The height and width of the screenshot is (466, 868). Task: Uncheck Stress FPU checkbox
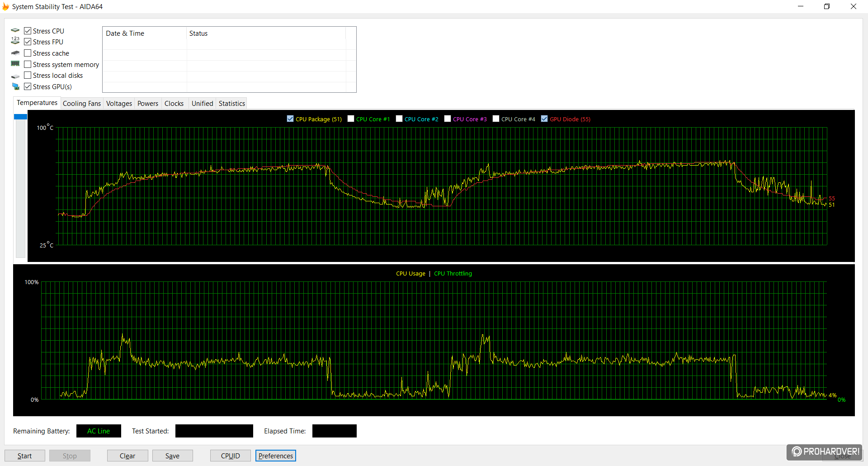tap(28, 42)
